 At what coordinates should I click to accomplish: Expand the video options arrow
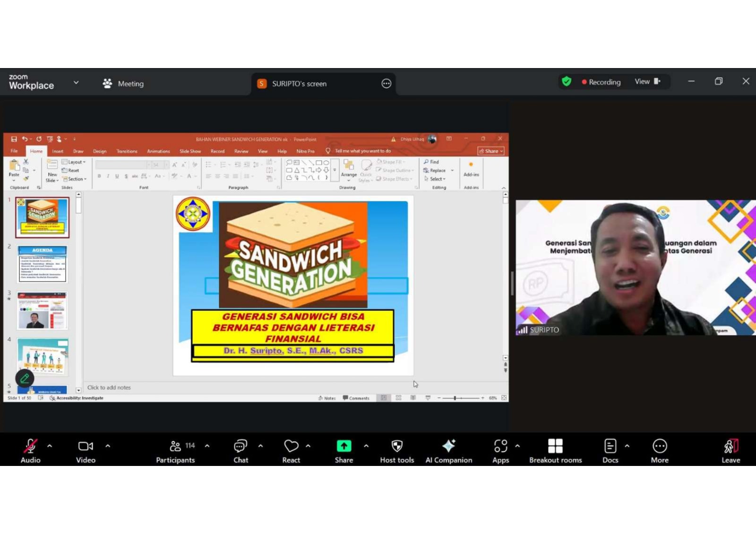[x=108, y=446]
